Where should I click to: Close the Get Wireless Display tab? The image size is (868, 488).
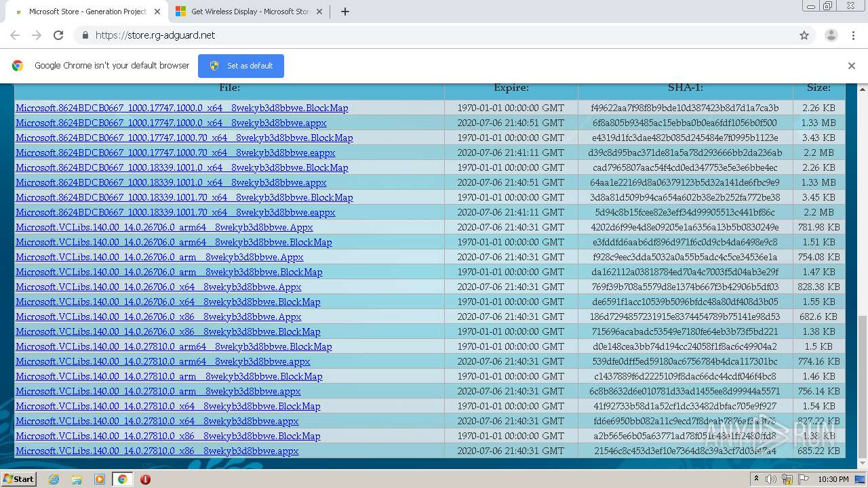319,12
